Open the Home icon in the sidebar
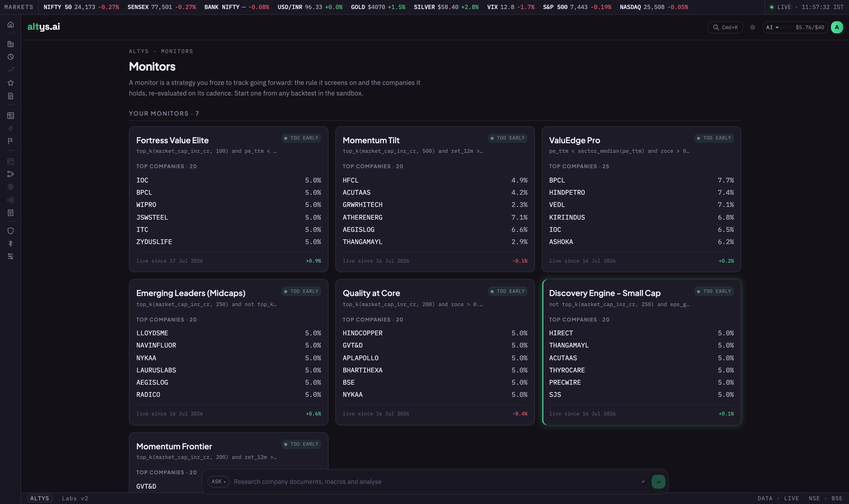Viewport: 849px width, 504px height. click(11, 24)
